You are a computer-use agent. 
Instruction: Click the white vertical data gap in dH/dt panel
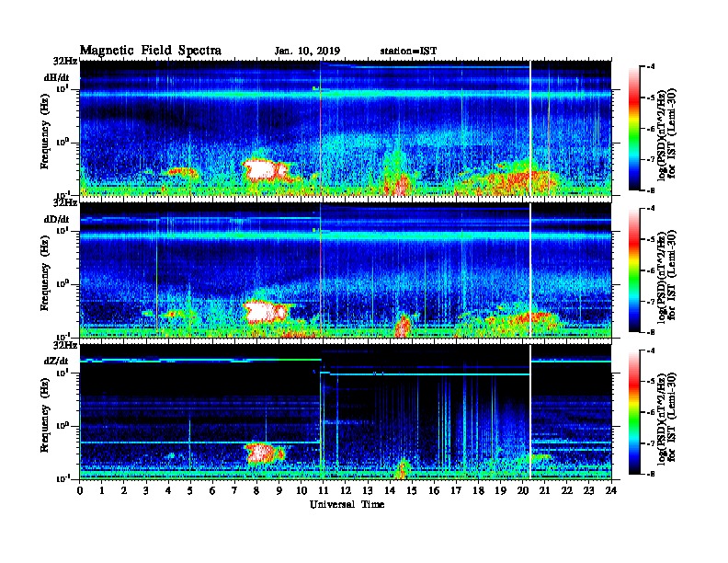pos(529,128)
